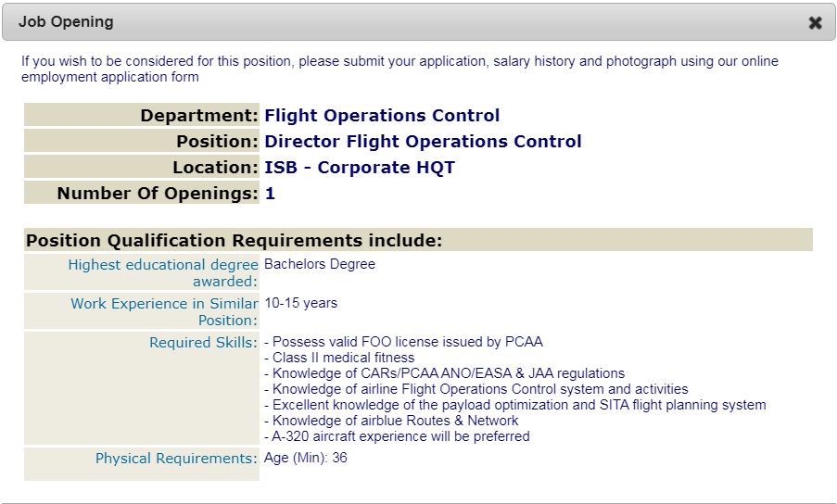Image resolution: width=837 pixels, height=504 pixels.
Task: Click the Position Qualification Requirements header
Action: coord(235,241)
